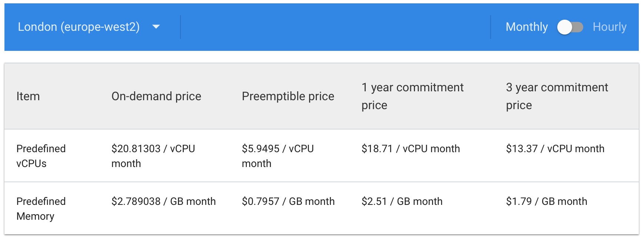644x242 pixels.
Task: Click the Hourly label
Action: [609, 27]
